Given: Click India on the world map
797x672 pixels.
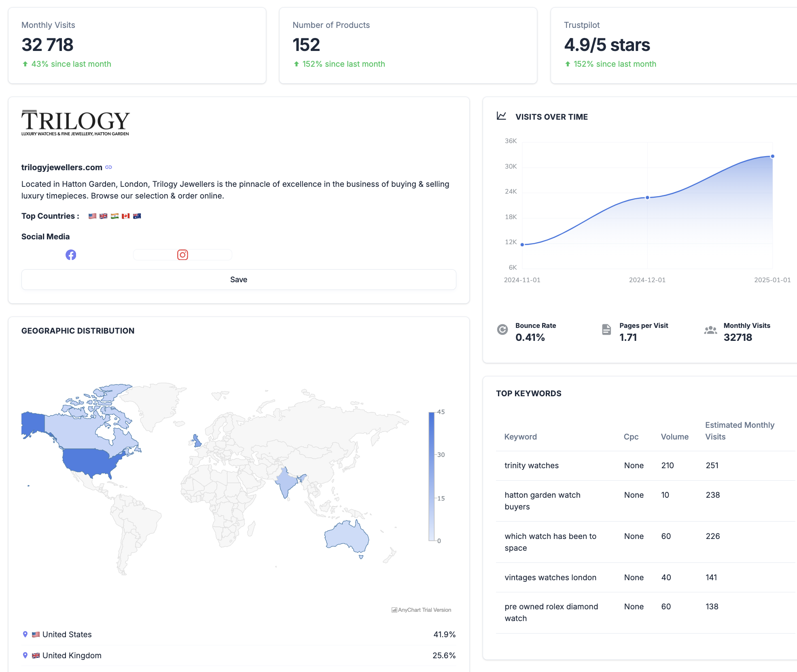Looking at the screenshot, I should (x=286, y=483).
